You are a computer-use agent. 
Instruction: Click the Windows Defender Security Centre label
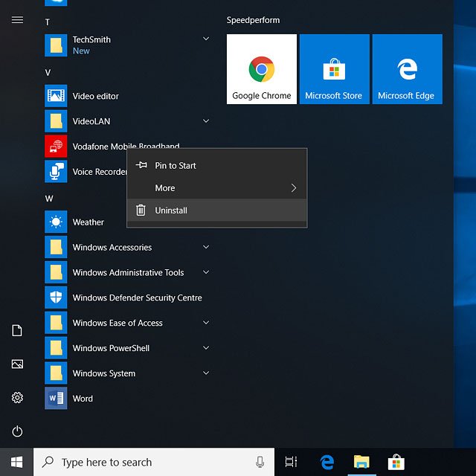[x=137, y=297]
